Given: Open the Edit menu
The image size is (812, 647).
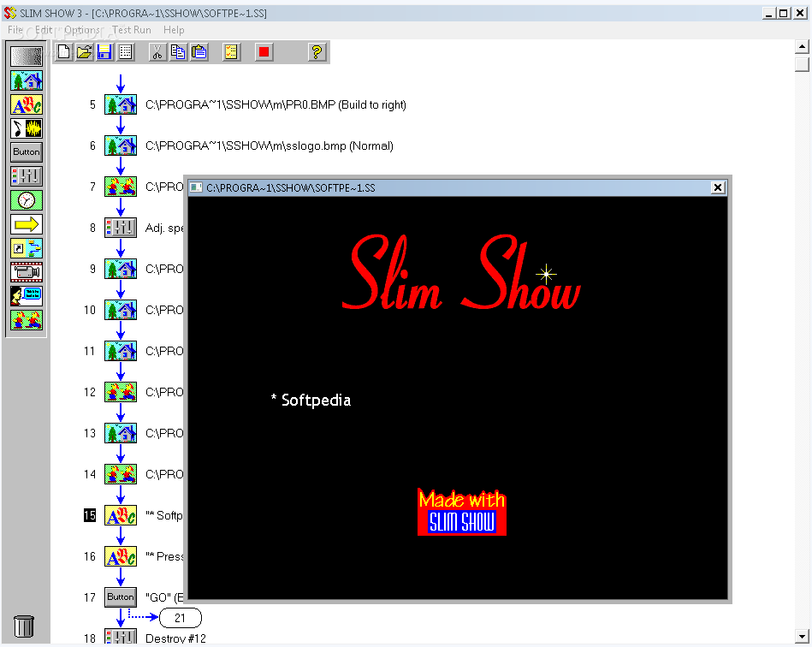Looking at the screenshot, I should coord(44,30).
